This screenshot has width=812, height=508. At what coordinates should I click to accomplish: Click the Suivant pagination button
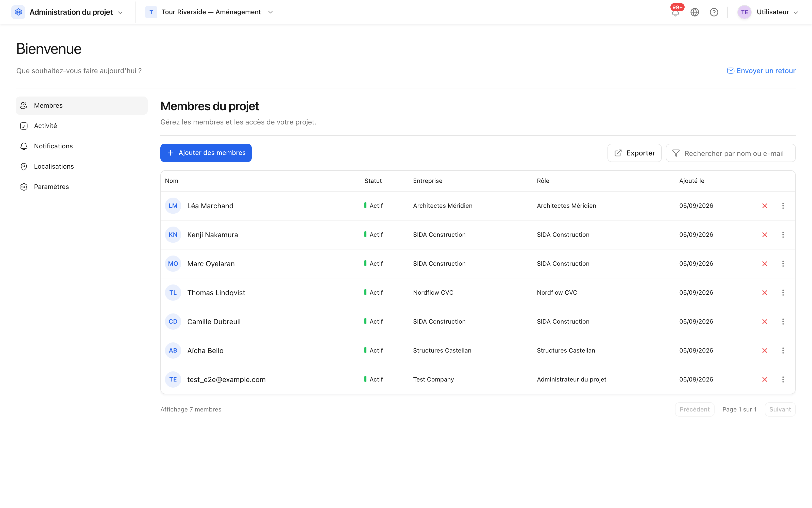(780, 409)
